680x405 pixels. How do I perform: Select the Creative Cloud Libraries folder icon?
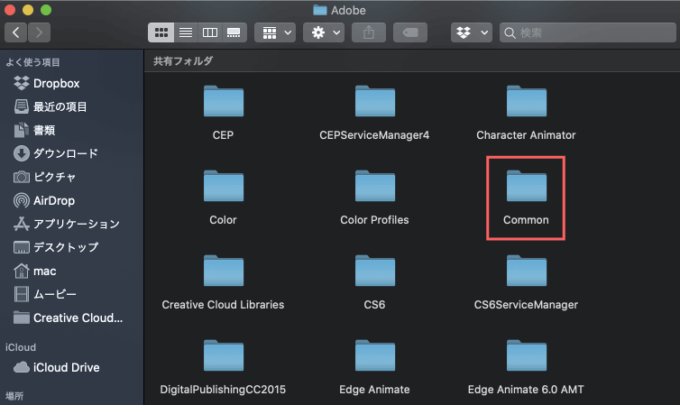coord(223,271)
